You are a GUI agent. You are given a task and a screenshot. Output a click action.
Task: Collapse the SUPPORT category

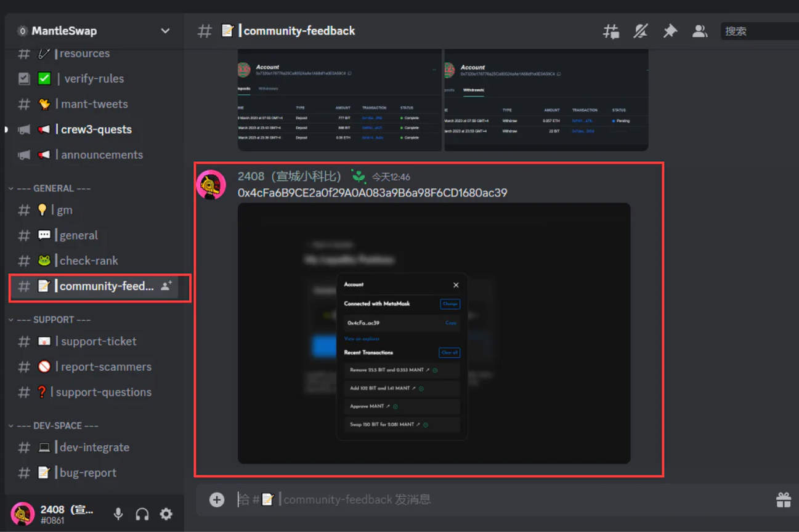pyautogui.click(x=50, y=320)
